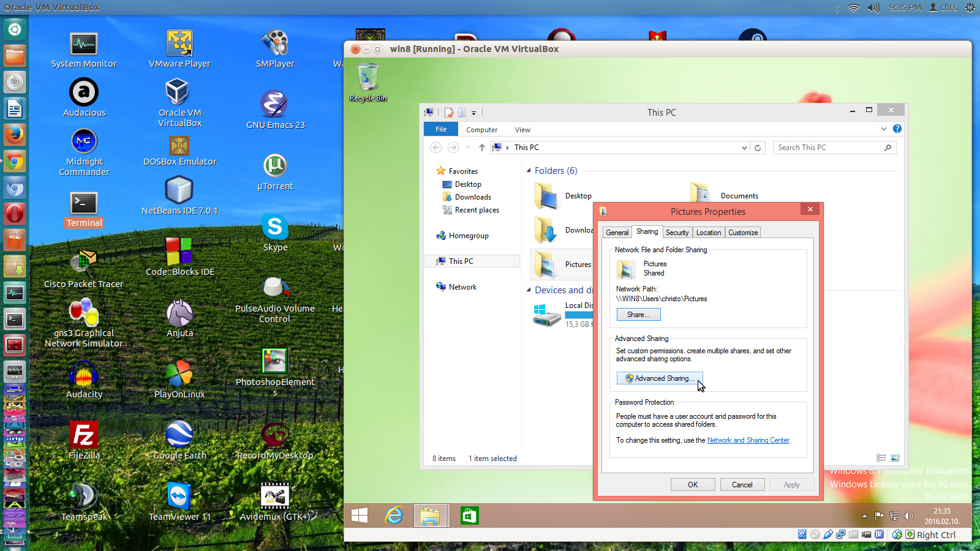Launch NetBeans IDE 7.0.1 icon
980x551 pixels.
tap(179, 190)
